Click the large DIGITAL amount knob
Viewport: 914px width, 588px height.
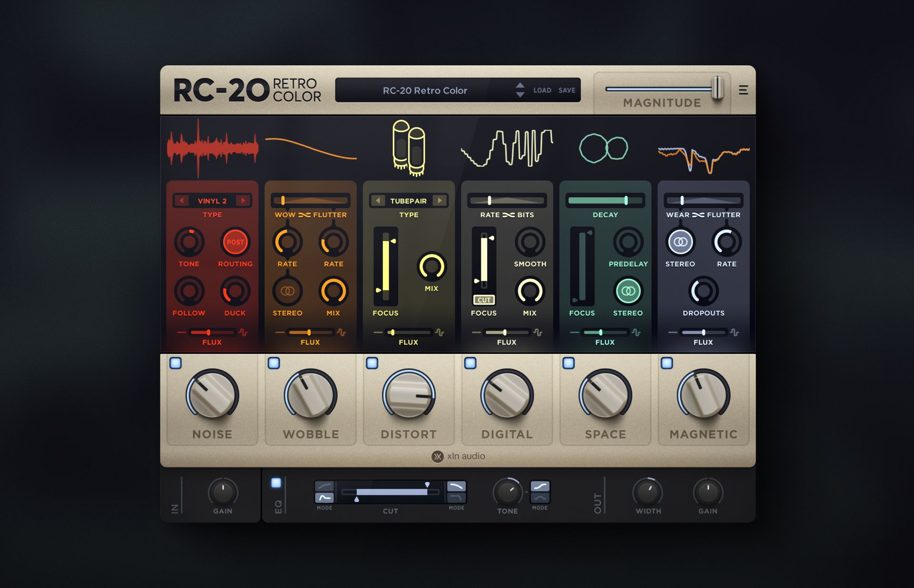pos(507,395)
